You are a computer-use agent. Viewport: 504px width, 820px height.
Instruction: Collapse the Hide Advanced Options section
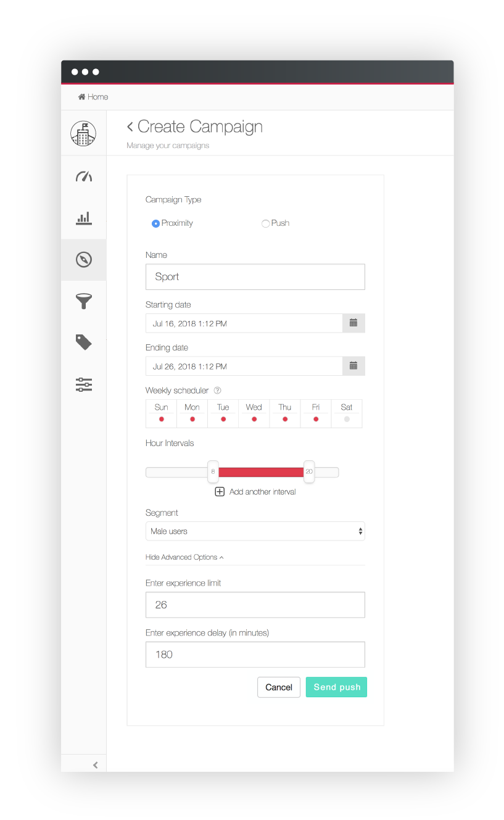(x=184, y=557)
